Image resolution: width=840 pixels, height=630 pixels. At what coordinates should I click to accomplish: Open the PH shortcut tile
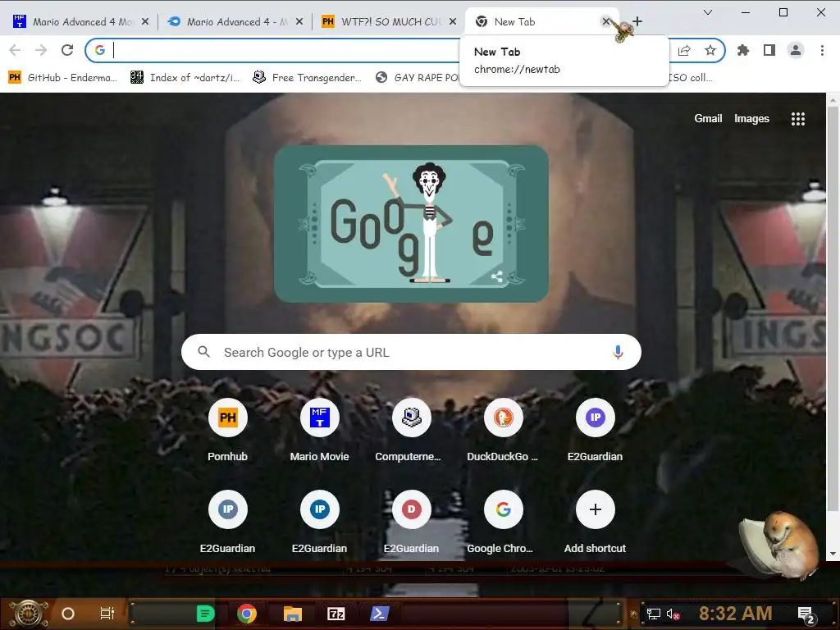(x=228, y=431)
